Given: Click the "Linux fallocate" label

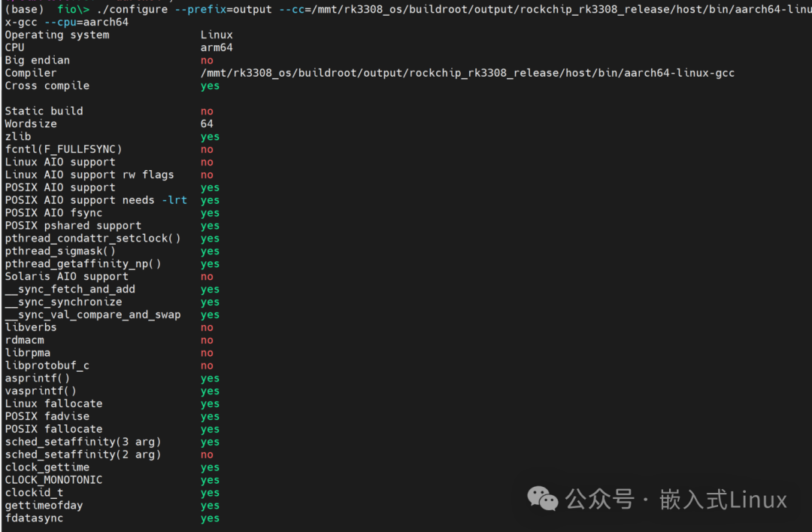Looking at the screenshot, I should click(53, 403).
